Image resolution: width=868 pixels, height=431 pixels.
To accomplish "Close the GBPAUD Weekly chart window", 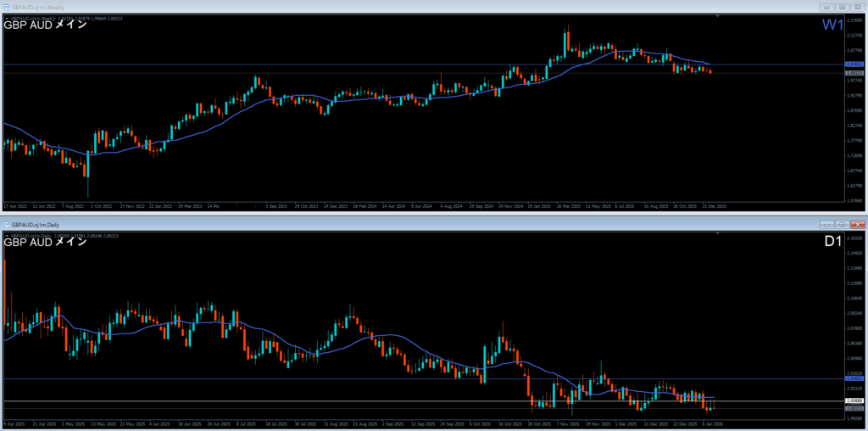I will [858, 7].
